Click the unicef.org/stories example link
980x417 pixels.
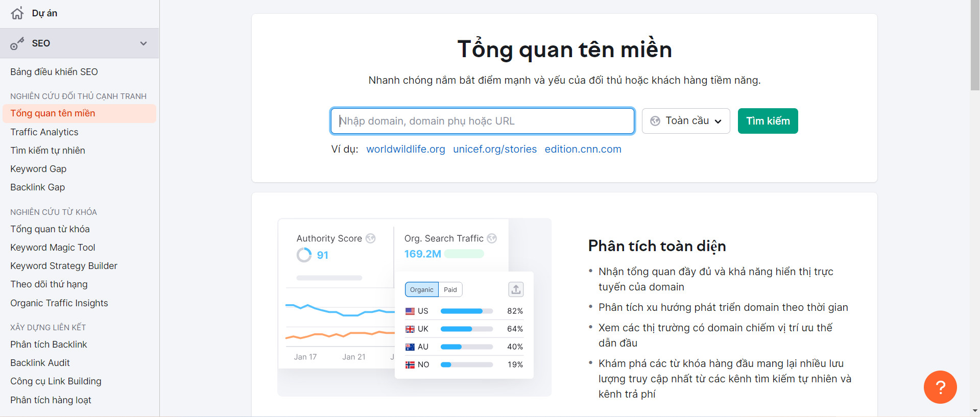point(495,149)
